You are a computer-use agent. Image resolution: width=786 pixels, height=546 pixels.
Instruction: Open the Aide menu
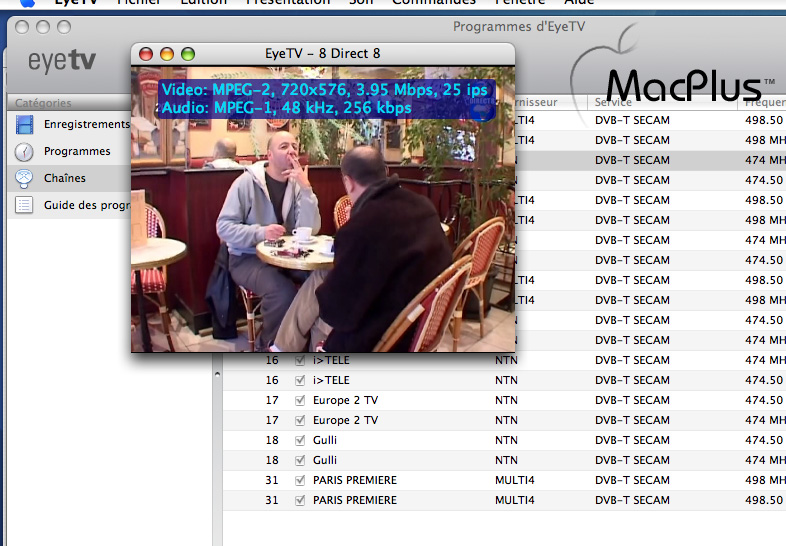579,2
